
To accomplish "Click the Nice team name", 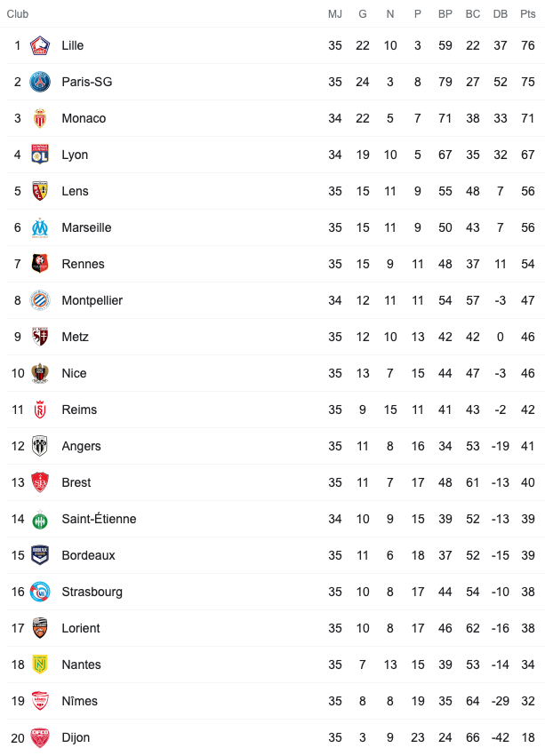I will (75, 373).
